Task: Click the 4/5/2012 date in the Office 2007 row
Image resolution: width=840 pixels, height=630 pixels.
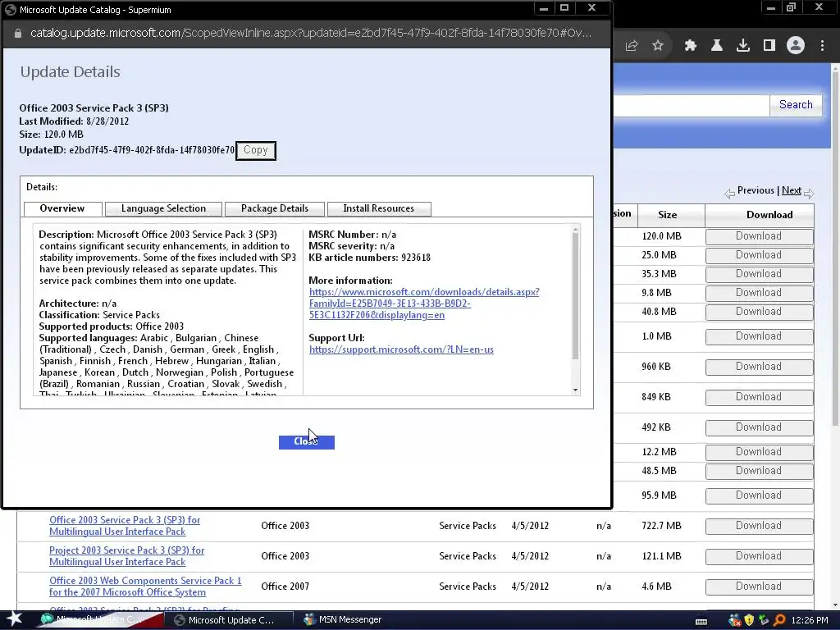Action: click(530, 586)
